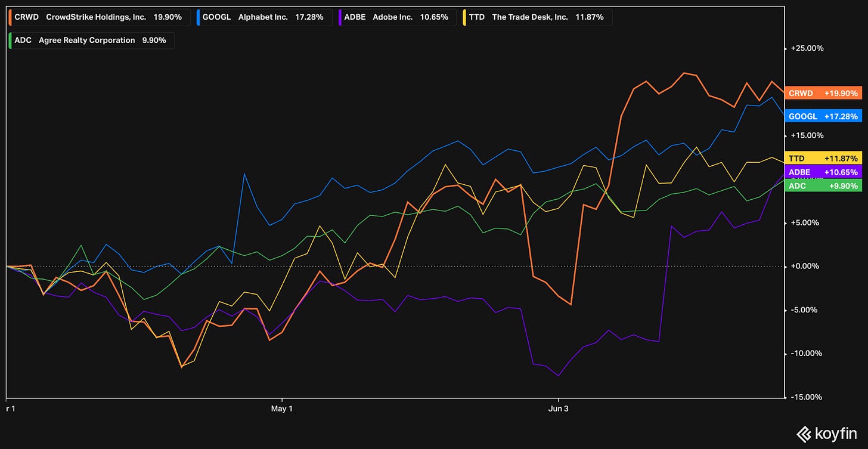Select the TTD The Trade Desk legend chip
This screenshot has height=449, width=868.
point(539,17)
